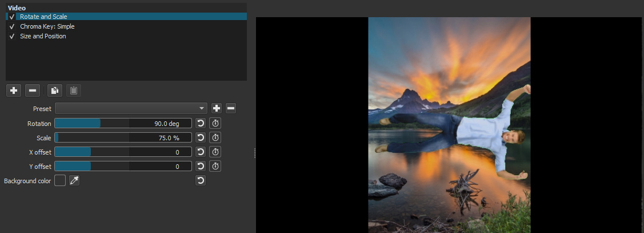Reset Scale to default
The width and height of the screenshot is (644, 233).
[201, 138]
